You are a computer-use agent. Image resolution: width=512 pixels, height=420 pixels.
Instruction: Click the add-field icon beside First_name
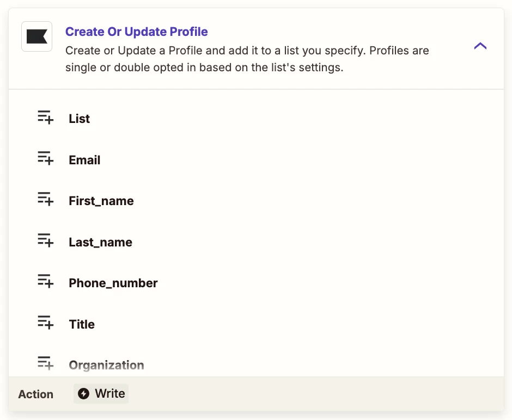[45, 199]
